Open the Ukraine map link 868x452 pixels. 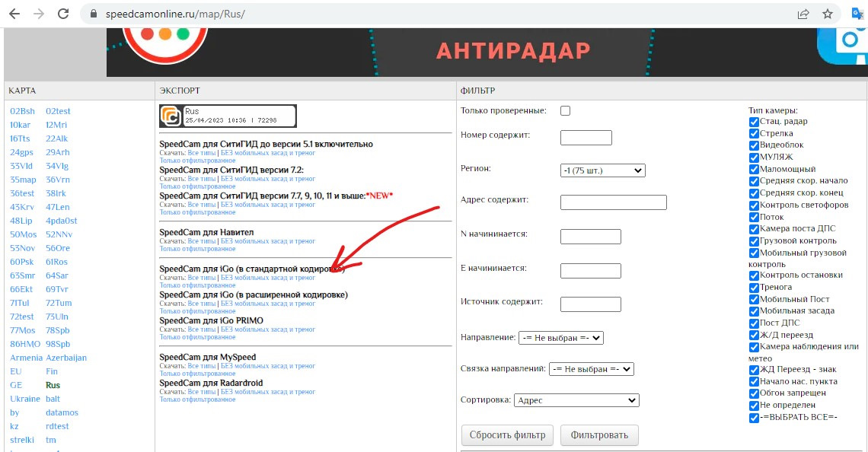click(25, 399)
